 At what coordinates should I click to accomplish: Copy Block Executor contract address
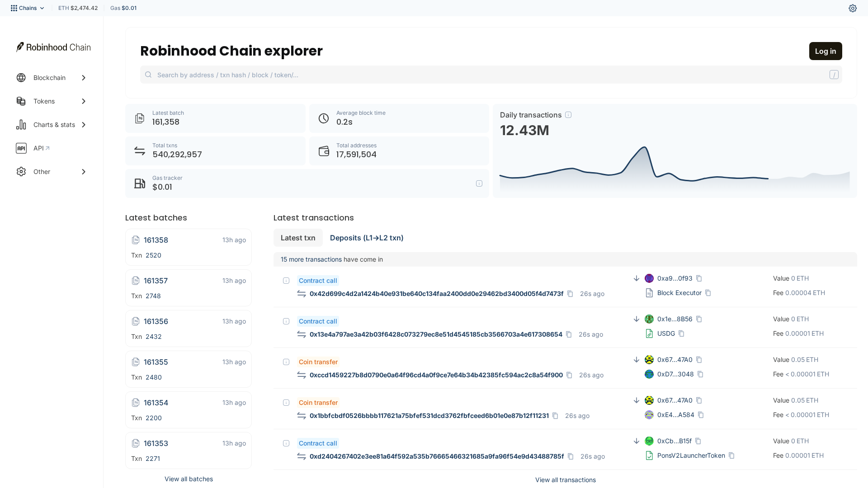[x=708, y=293]
